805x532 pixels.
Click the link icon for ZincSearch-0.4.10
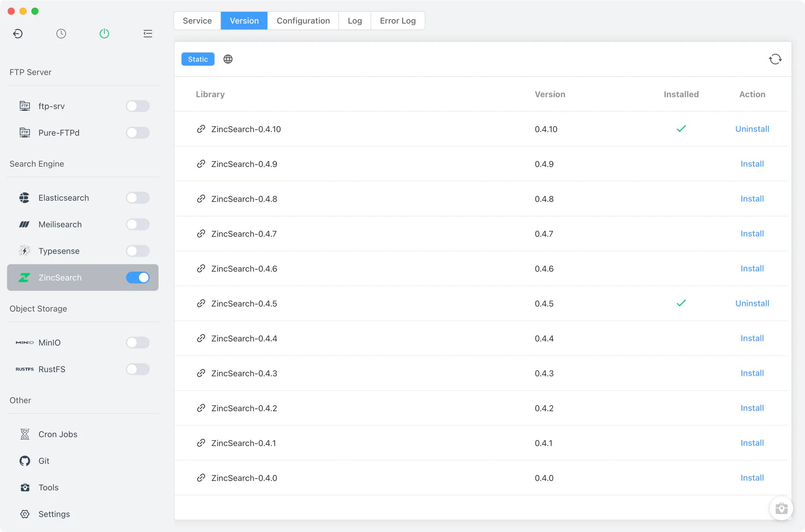click(x=201, y=129)
